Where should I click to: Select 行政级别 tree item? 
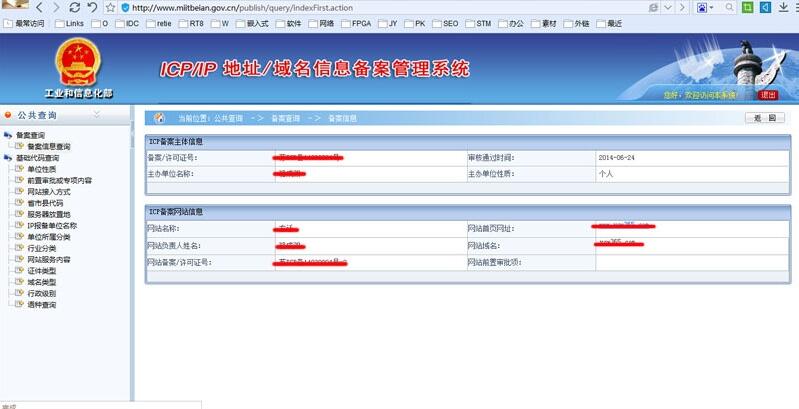pyautogui.click(x=41, y=294)
